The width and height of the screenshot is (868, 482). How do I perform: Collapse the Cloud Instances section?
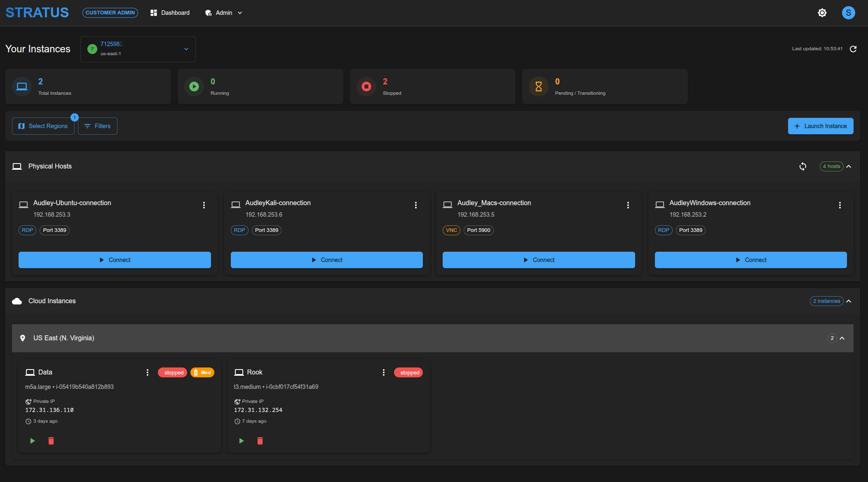(849, 301)
